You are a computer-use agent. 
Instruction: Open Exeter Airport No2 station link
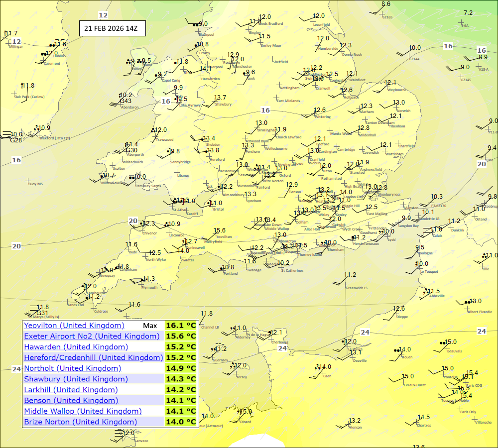pos(92,336)
